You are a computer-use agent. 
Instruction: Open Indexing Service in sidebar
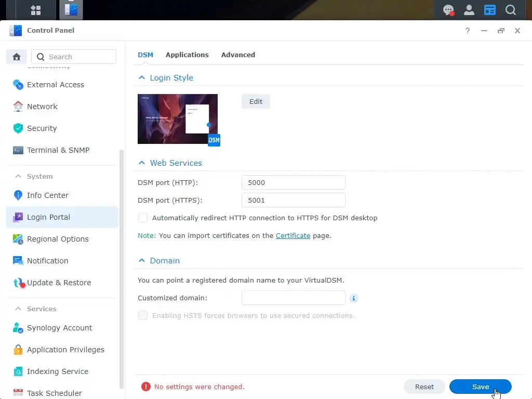click(62, 371)
